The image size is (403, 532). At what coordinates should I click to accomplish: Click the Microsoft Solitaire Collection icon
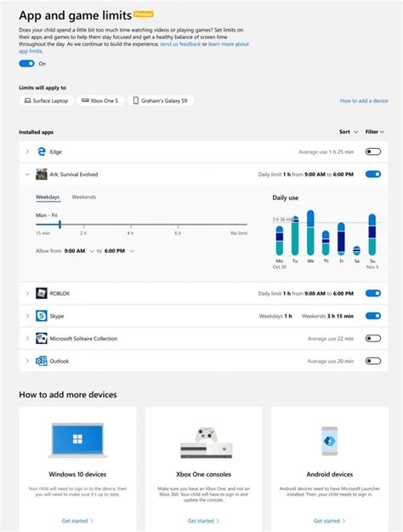[42, 338]
